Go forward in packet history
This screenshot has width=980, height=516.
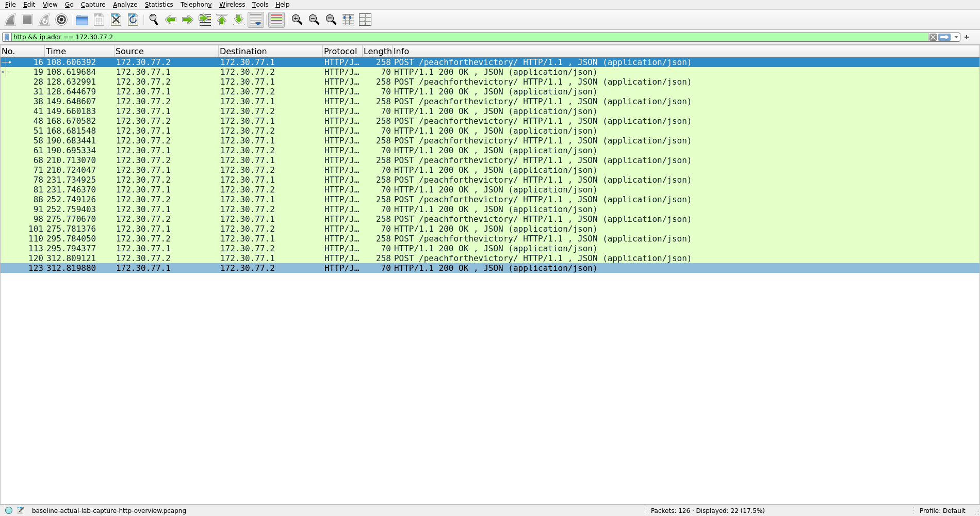[x=188, y=20]
